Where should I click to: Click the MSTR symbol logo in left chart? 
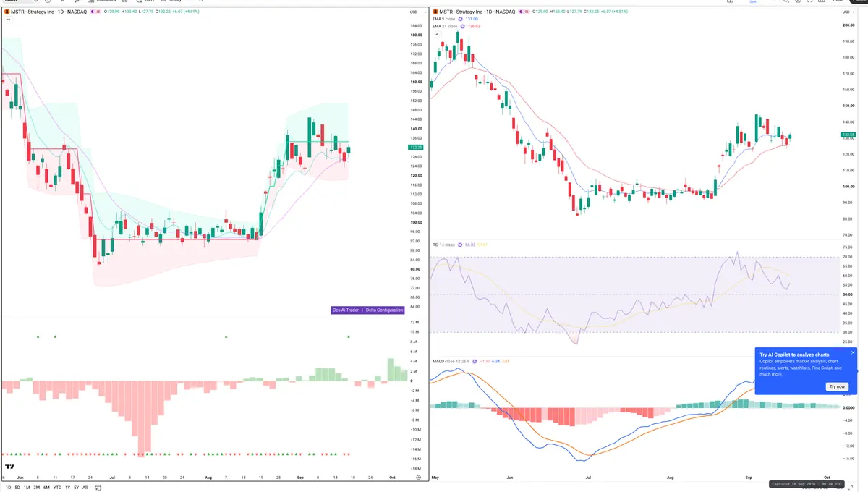(x=7, y=12)
